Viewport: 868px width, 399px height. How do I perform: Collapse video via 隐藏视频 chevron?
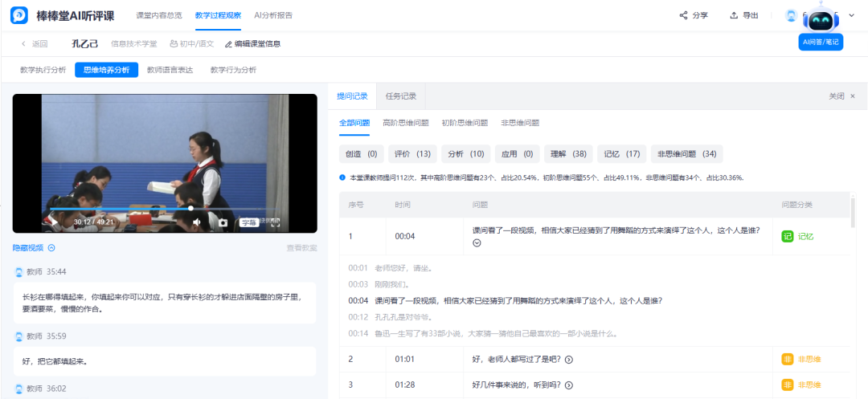[51, 248]
